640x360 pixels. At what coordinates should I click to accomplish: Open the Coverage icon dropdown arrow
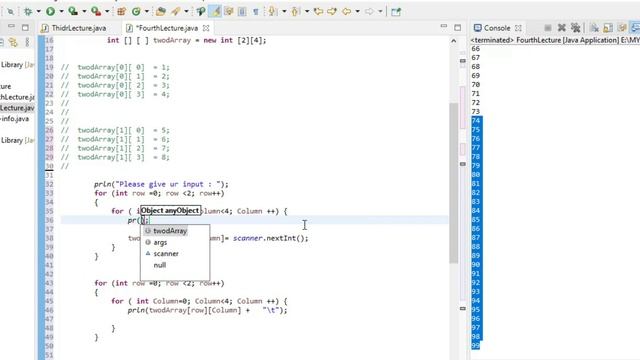pyautogui.click(x=84, y=11)
